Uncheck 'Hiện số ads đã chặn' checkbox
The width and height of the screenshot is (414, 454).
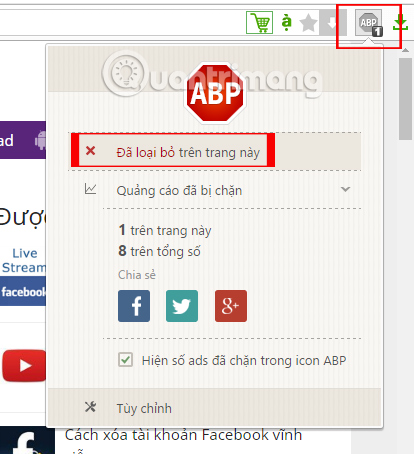point(125,360)
